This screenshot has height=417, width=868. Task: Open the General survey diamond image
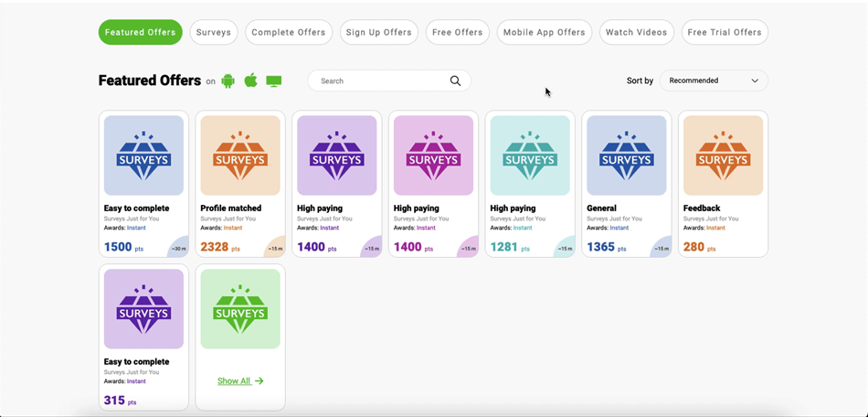coord(627,155)
